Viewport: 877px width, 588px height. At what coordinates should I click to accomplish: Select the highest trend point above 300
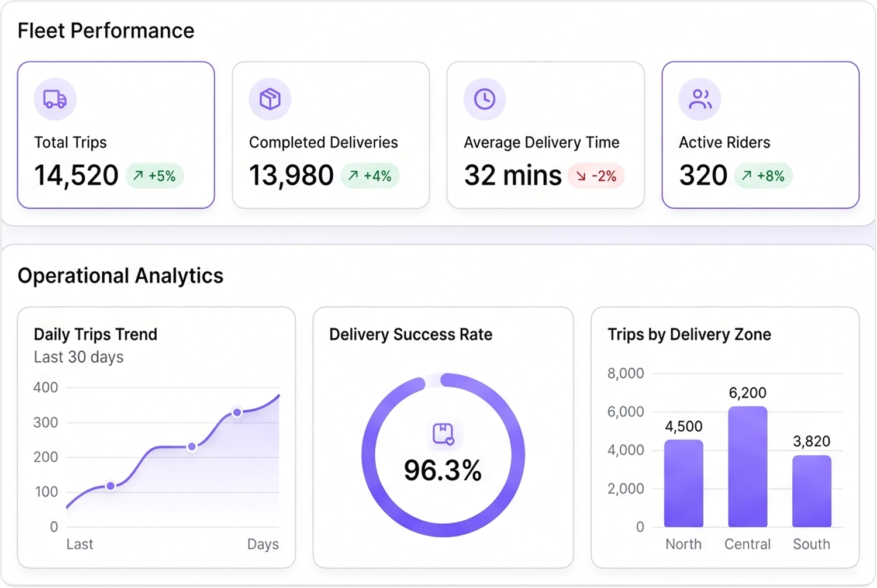point(237,413)
